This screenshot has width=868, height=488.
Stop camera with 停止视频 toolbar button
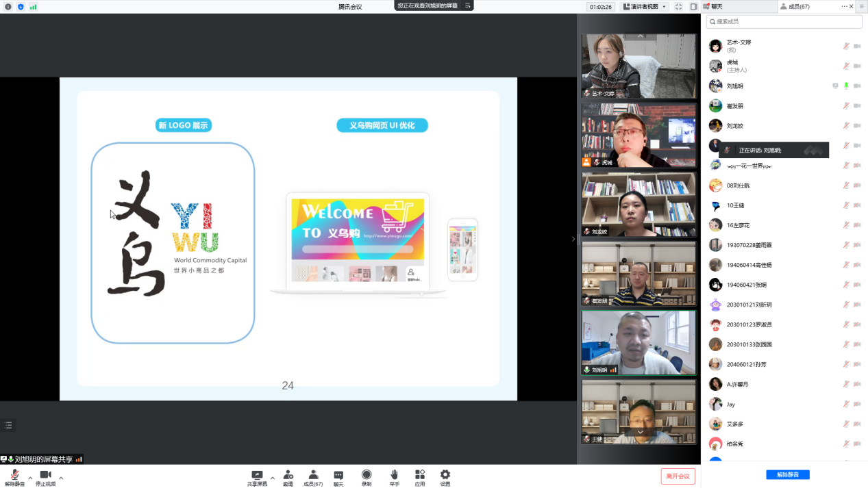[x=45, y=478]
